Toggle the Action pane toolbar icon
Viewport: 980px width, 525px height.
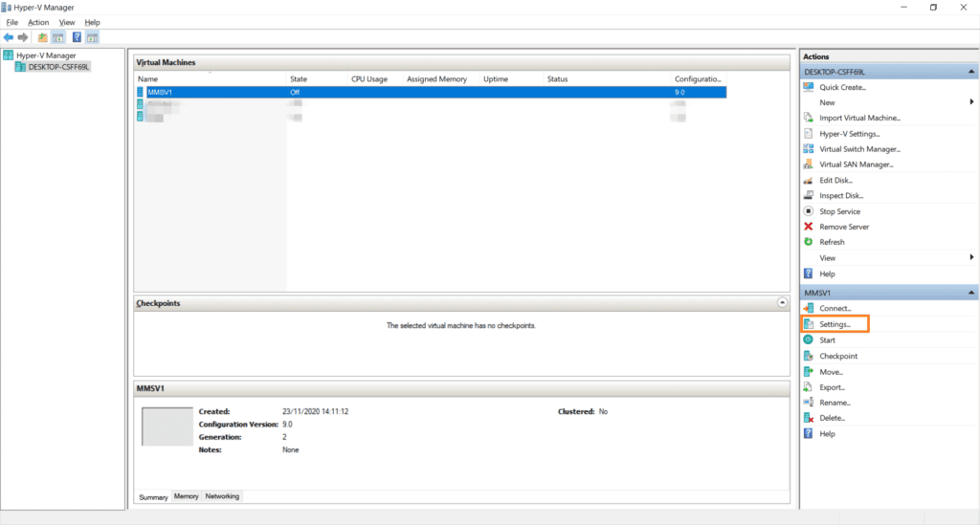tap(93, 37)
